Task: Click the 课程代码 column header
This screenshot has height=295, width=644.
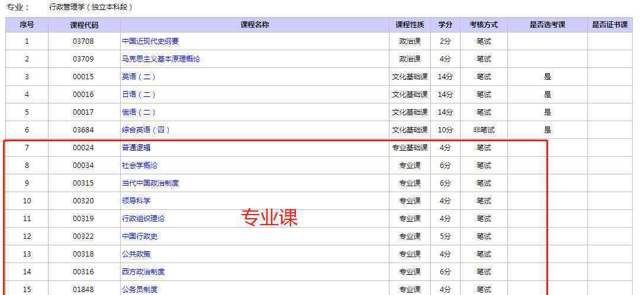Action: pyautogui.click(x=84, y=25)
